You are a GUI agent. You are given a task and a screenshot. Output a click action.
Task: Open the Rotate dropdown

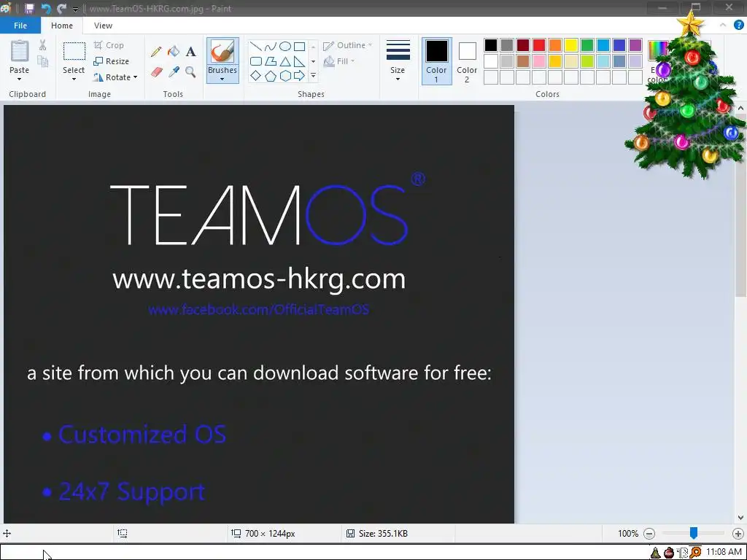tap(115, 77)
